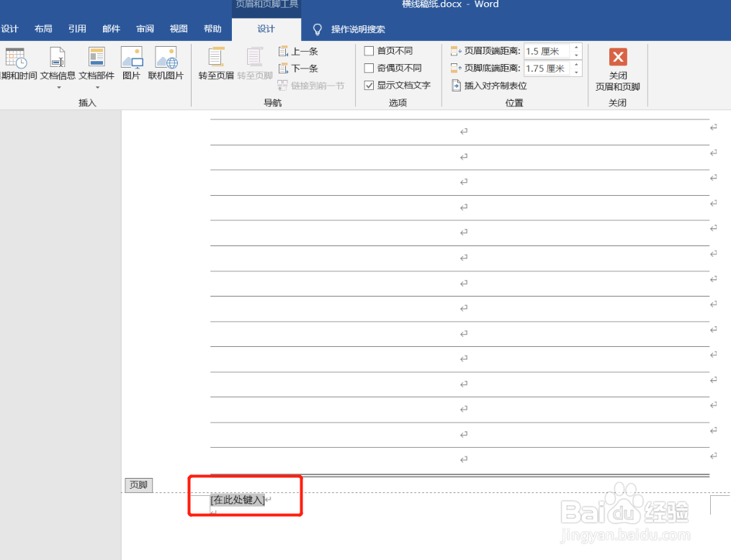Image resolution: width=731 pixels, height=560 pixels.
Task: Expand Document Parts dropdown arrow
Action: pos(97,88)
